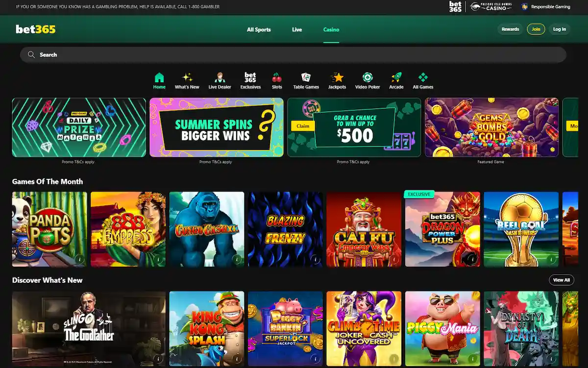This screenshot has width=588, height=368.
Task: Switch to the Live tab
Action: [297, 29]
